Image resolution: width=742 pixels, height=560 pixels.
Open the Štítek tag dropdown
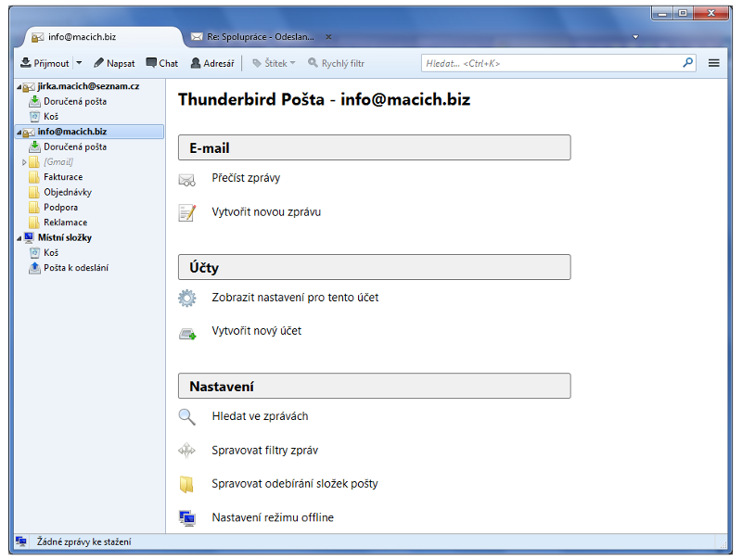(x=274, y=63)
